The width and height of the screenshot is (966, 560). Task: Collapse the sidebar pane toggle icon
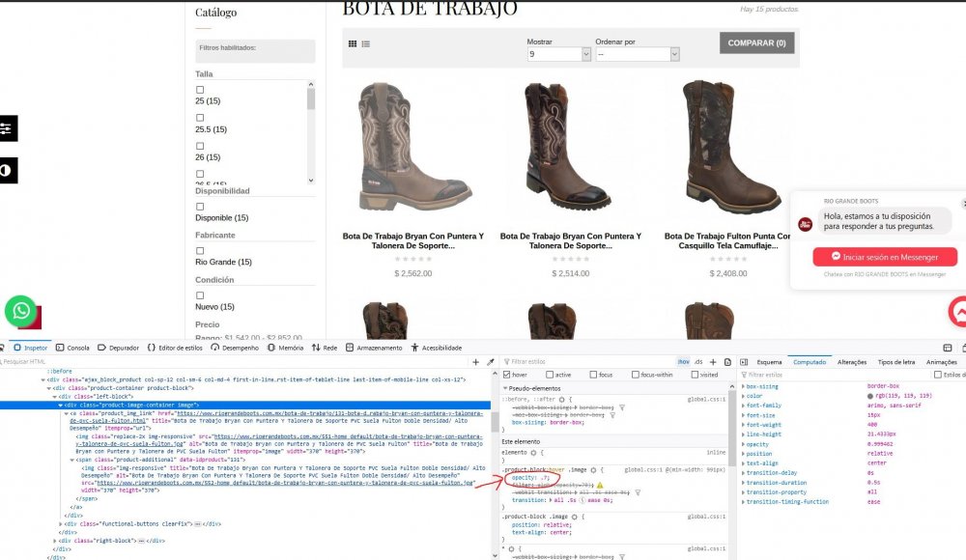click(x=744, y=362)
